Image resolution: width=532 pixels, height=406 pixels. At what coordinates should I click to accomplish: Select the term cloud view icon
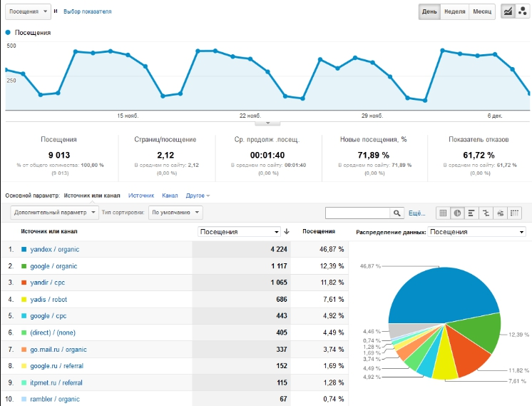click(500, 213)
